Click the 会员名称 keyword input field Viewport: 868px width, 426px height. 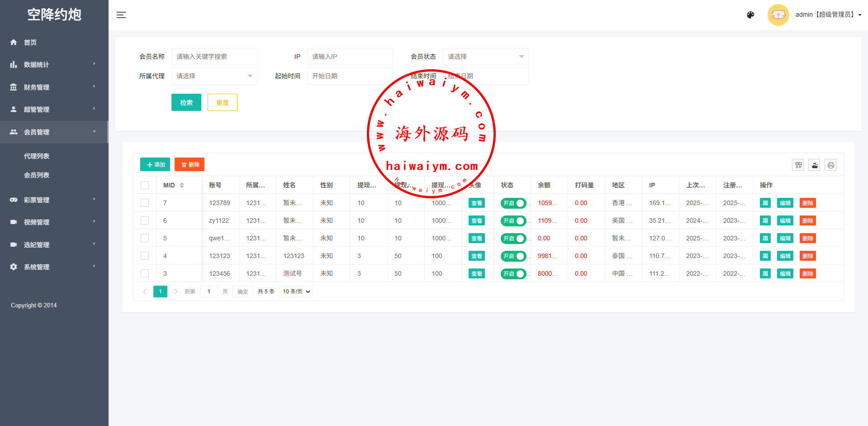[214, 57]
